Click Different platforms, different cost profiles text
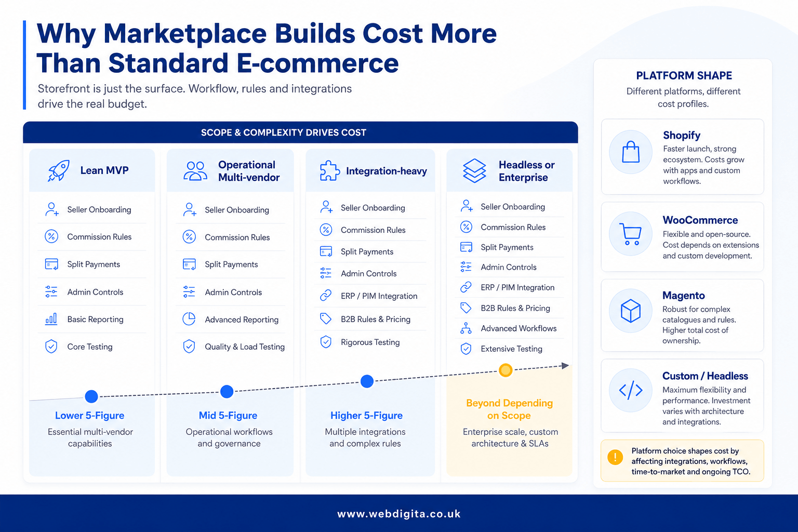Screen dimensions: 798x532 click(x=684, y=97)
